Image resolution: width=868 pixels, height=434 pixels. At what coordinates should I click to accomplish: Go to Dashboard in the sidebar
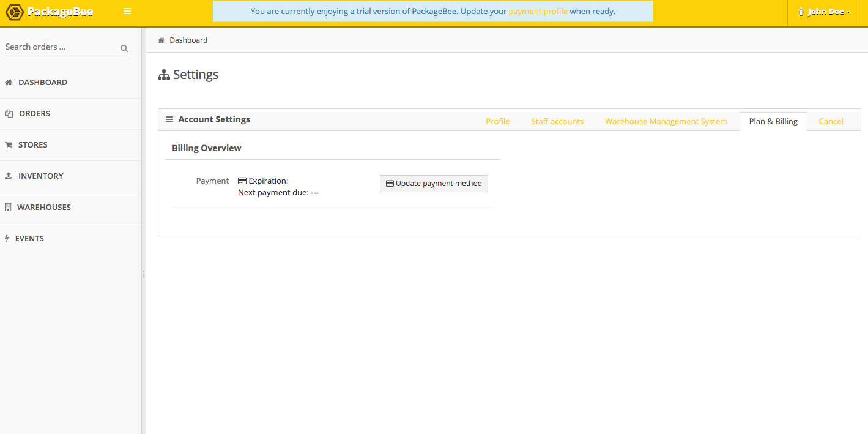[x=71, y=83]
